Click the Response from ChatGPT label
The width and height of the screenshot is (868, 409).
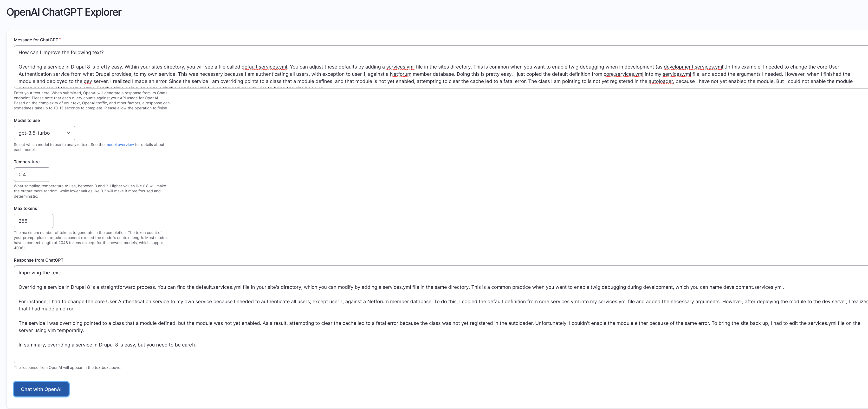[39, 260]
